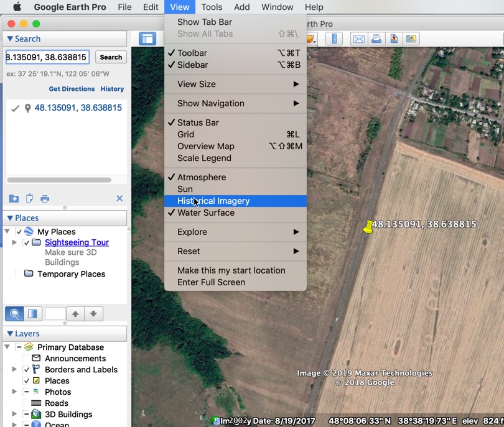Viewport: 504px width, 427px height.
Task: Click the places filter text field
Action: (x=55, y=314)
